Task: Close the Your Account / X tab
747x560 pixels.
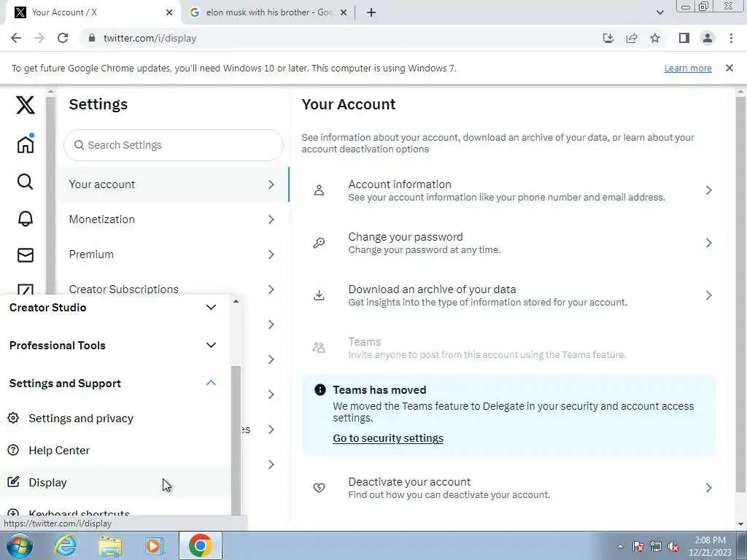Action: (x=169, y=12)
